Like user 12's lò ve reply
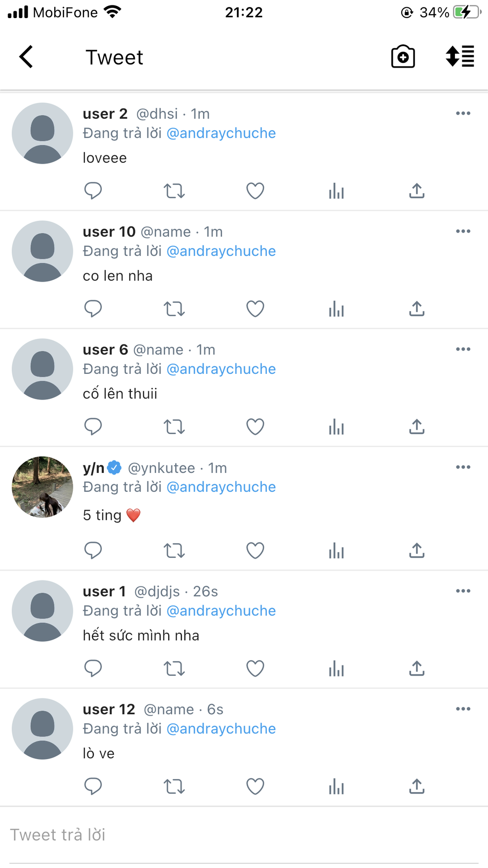 255,787
